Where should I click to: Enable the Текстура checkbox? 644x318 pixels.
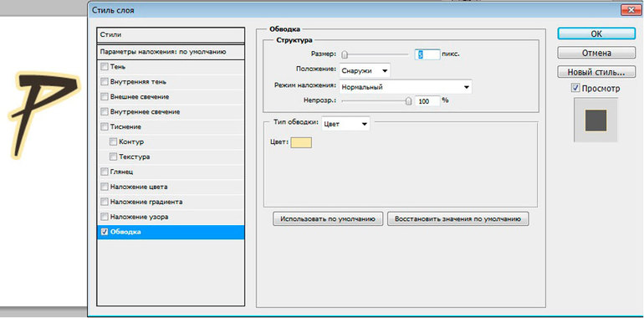coord(114,156)
